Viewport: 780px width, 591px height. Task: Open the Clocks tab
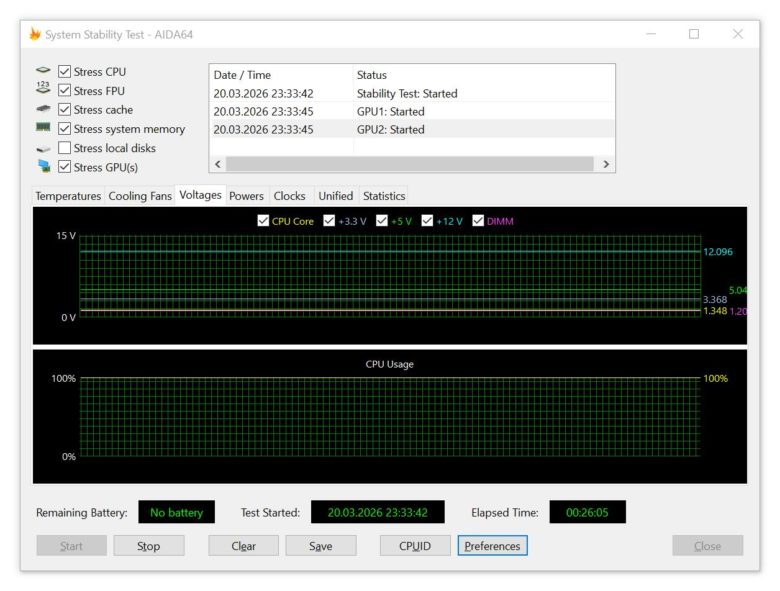pos(290,196)
